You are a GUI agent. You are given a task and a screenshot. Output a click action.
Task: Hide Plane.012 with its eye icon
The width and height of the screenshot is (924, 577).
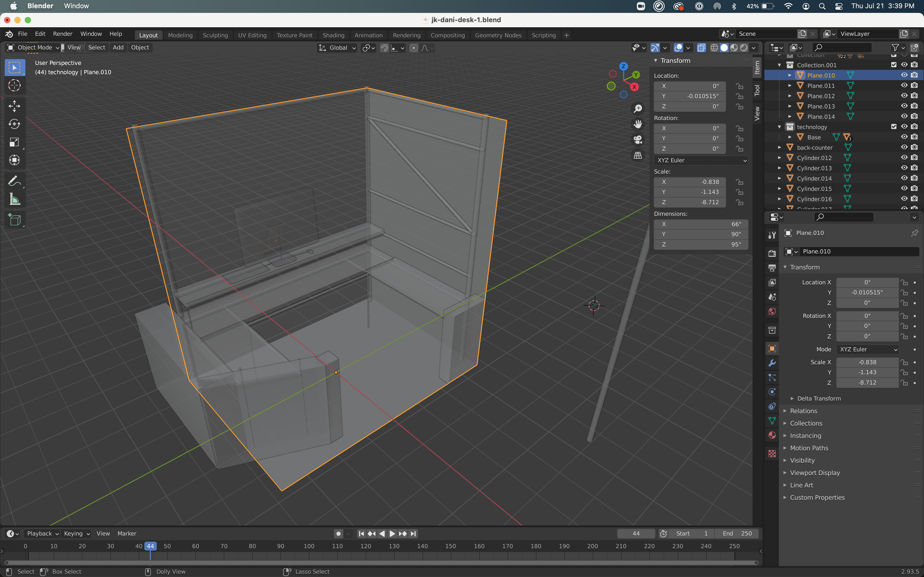pyautogui.click(x=904, y=96)
